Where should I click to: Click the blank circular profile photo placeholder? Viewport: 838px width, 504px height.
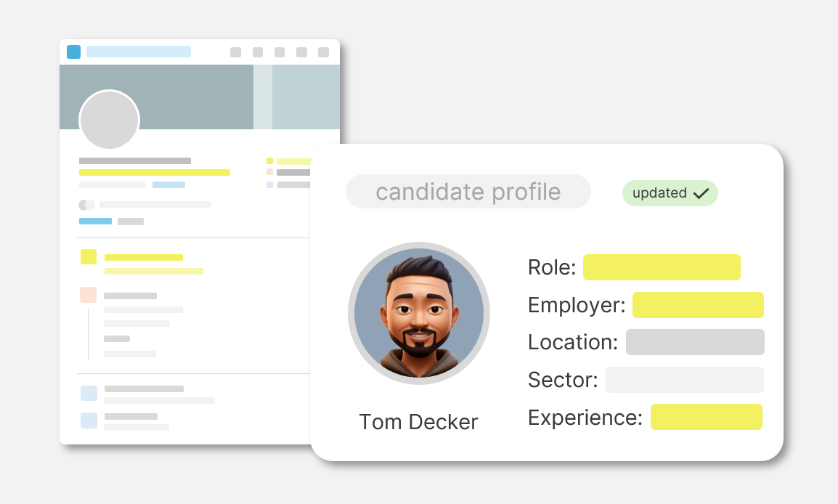click(110, 120)
